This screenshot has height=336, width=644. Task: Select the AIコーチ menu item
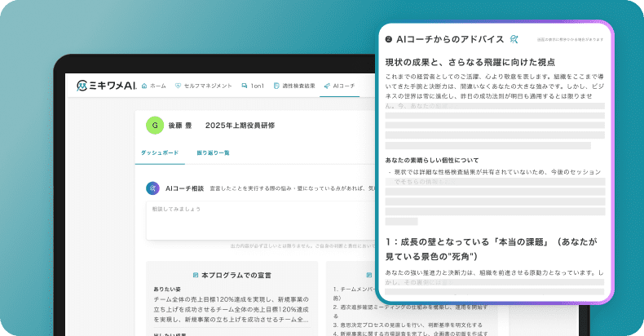[x=344, y=86]
